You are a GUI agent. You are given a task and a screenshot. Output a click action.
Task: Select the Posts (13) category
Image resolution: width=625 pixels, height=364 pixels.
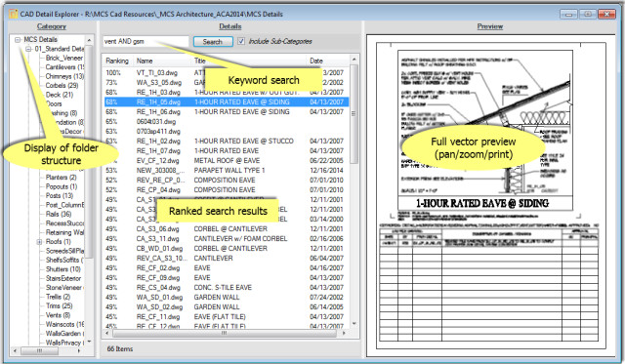coord(60,195)
